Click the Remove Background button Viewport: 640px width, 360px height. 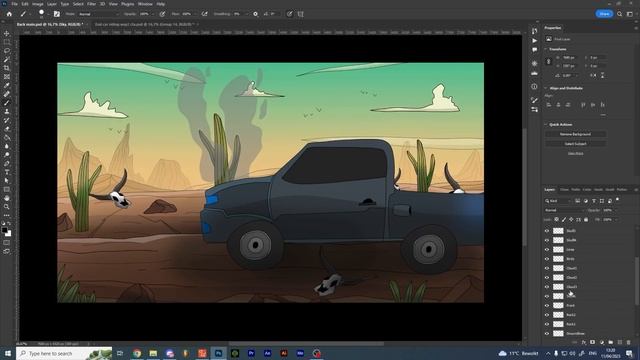[575, 134]
